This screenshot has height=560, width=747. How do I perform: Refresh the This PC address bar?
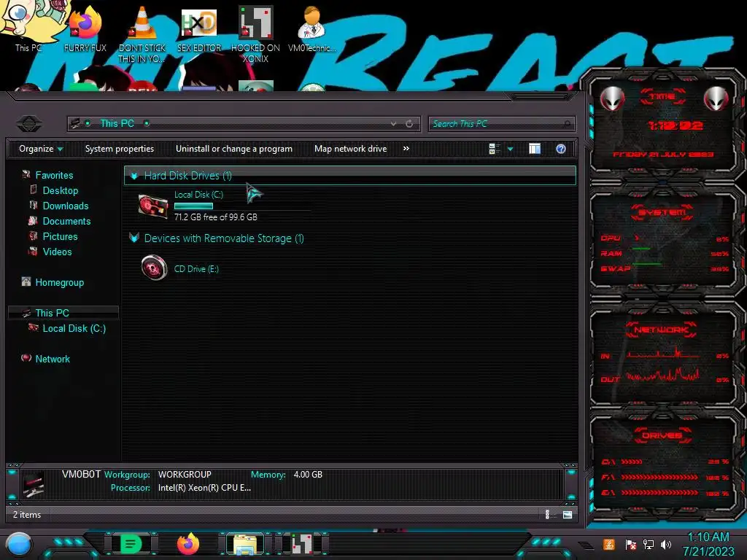[x=409, y=124]
